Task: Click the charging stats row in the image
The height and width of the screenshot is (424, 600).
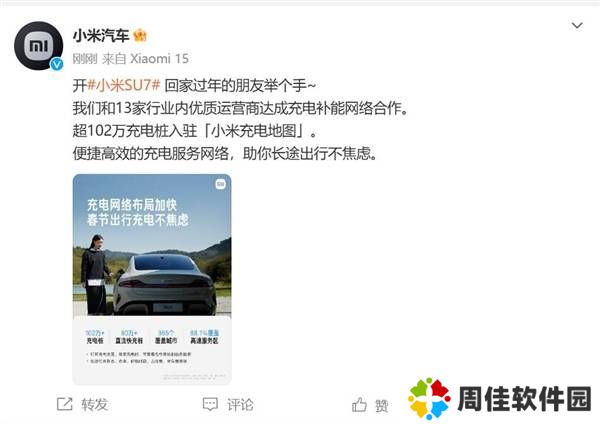Action: (152, 336)
